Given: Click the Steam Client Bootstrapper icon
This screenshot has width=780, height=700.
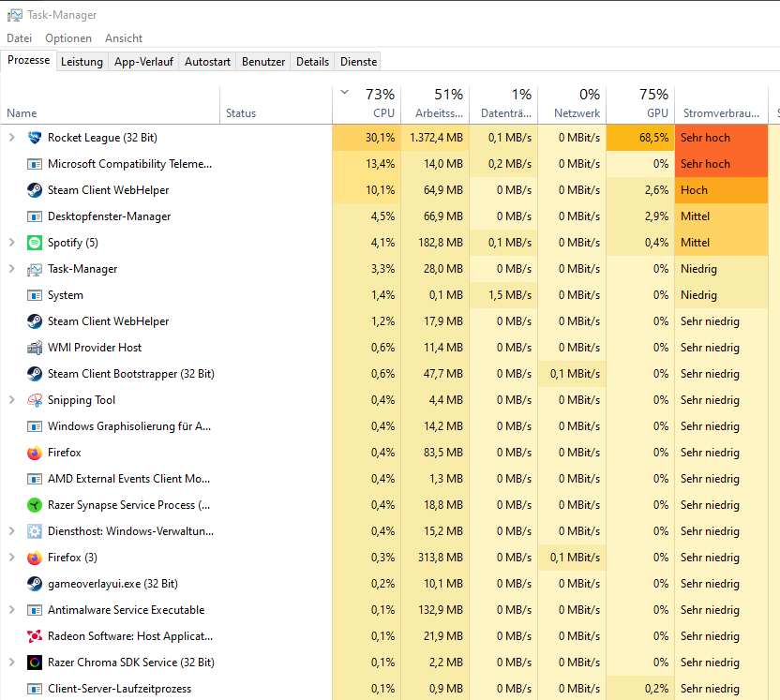Looking at the screenshot, I should [x=35, y=374].
